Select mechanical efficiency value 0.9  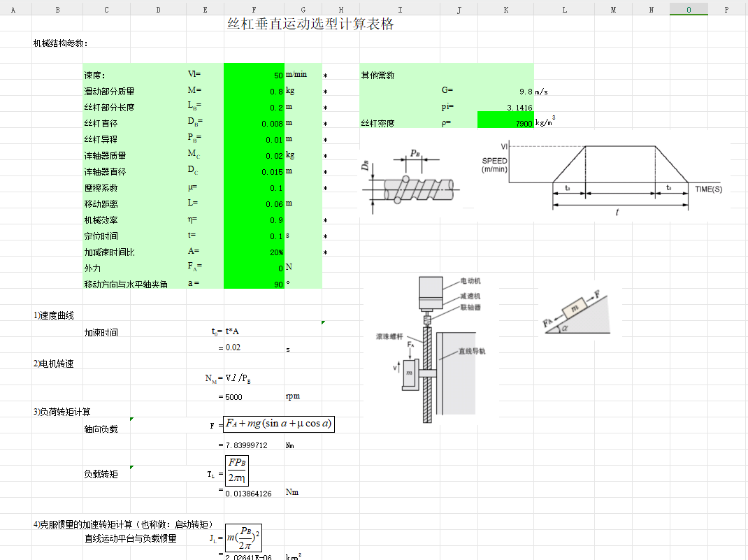254,217
